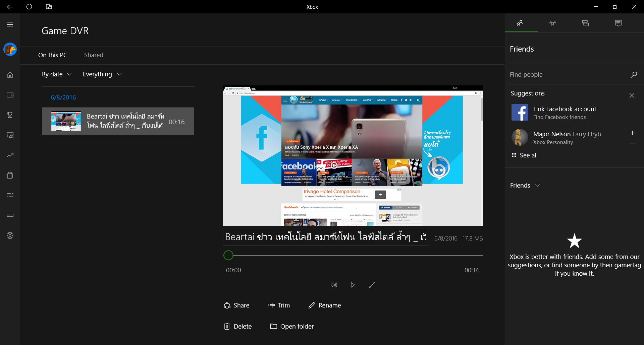Open the Settings gear in sidebar

pos(10,235)
